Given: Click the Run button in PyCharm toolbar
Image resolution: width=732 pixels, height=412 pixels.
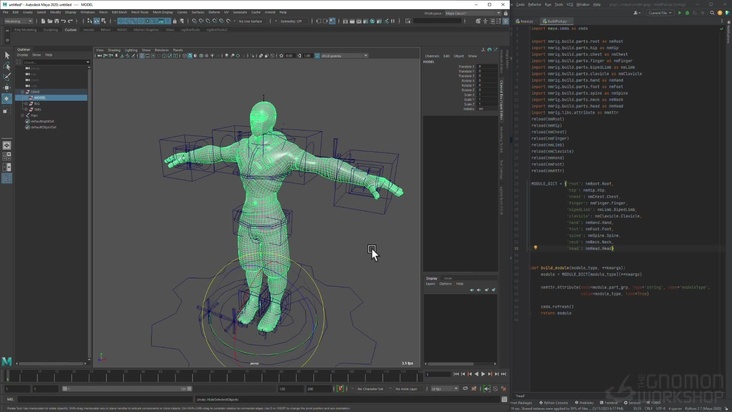Looking at the screenshot, I should point(679,13).
